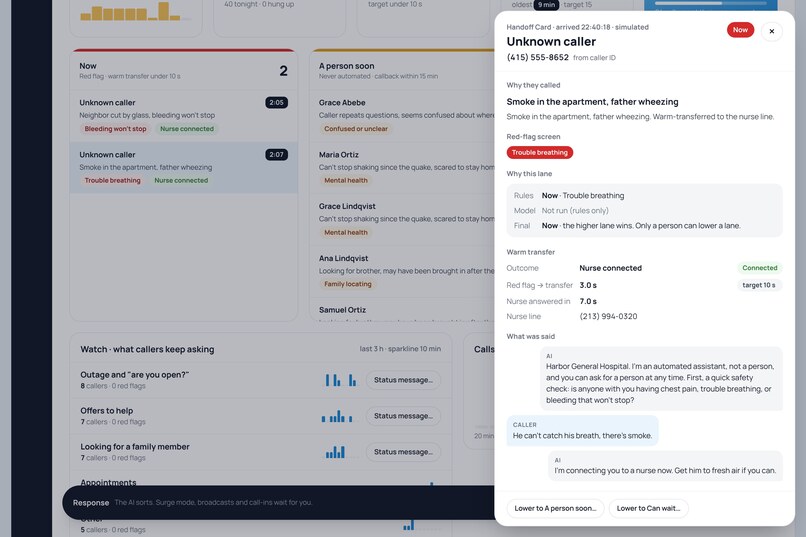
Task: Click the Outage and are you open topic
Action: click(x=135, y=375)
